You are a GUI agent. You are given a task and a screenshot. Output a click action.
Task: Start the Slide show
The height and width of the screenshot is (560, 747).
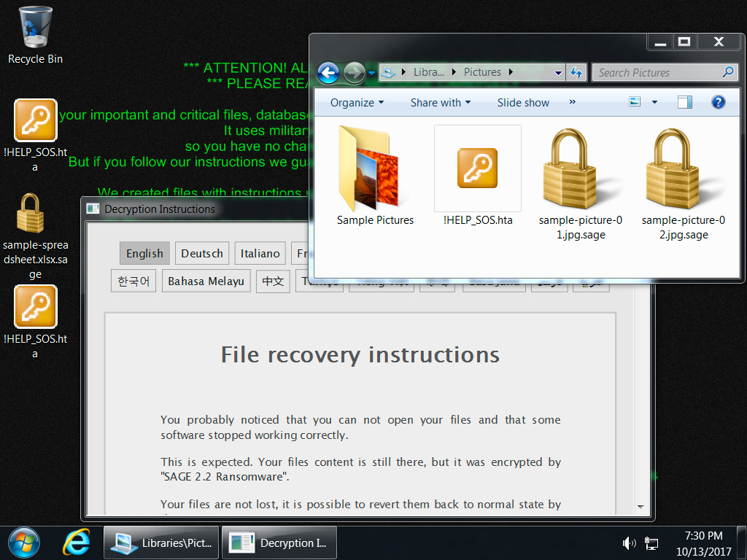pyautogui.click(x=523, y=102)
